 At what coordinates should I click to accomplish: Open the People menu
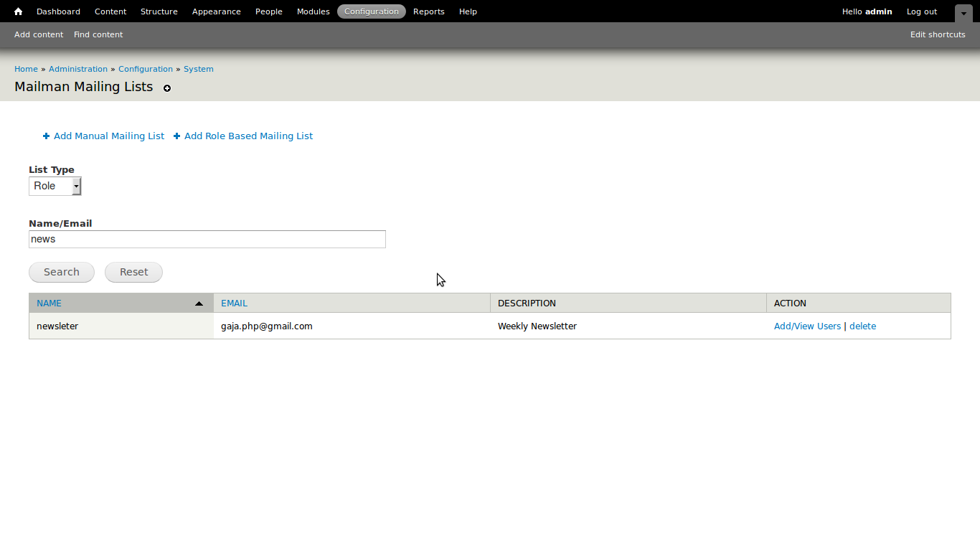(x=269, y=11)
